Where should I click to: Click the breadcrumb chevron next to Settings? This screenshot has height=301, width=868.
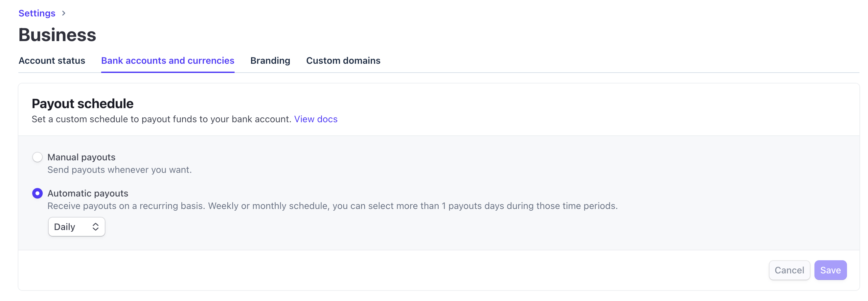click(64, 13)
